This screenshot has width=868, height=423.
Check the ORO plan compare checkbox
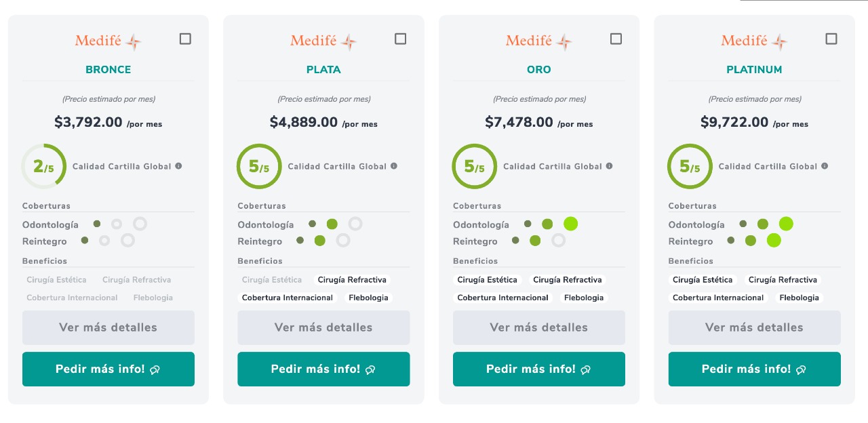(616, 39)
